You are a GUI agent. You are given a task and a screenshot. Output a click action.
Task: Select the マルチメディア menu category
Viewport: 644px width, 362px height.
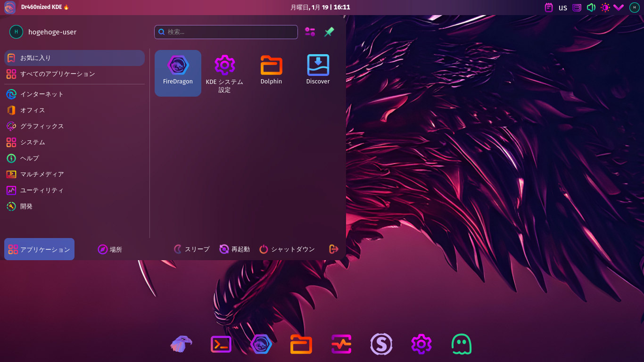(x=42, y=174)
